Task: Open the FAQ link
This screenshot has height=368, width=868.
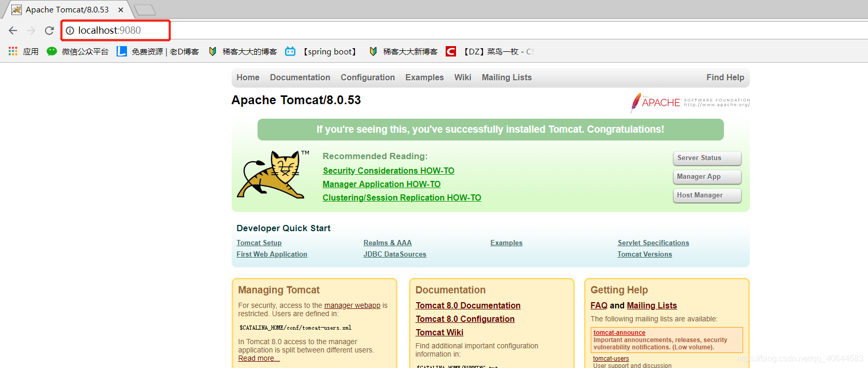Action: pos(599,305)
